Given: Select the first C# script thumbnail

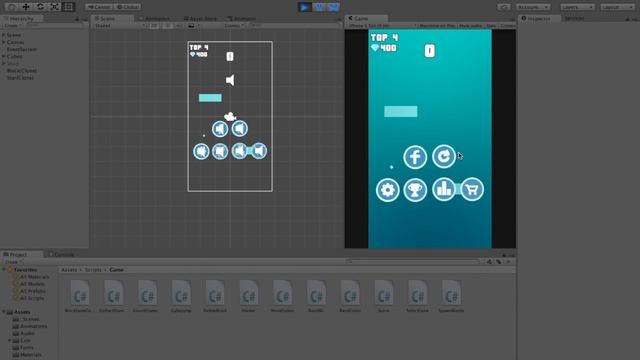Looking at the screenshot, I should coord(79,293).
